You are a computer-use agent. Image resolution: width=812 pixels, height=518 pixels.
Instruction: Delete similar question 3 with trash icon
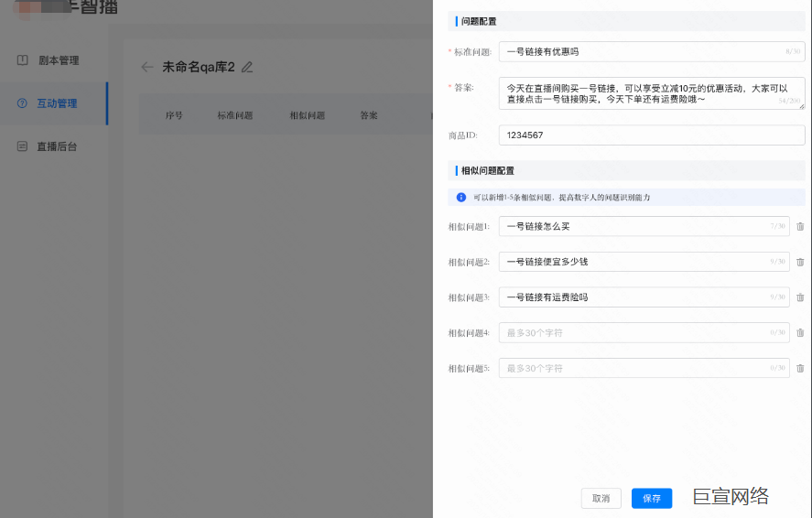pos(800,297)
